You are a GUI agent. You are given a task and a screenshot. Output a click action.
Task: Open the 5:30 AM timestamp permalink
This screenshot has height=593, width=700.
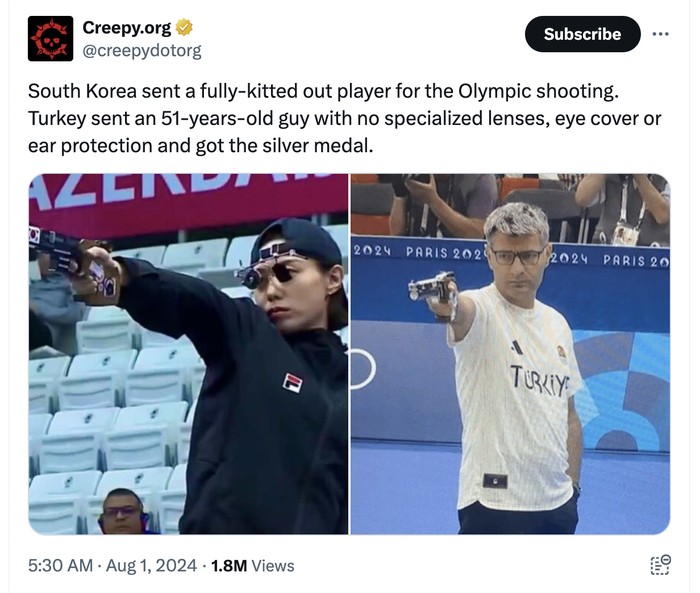60,565
